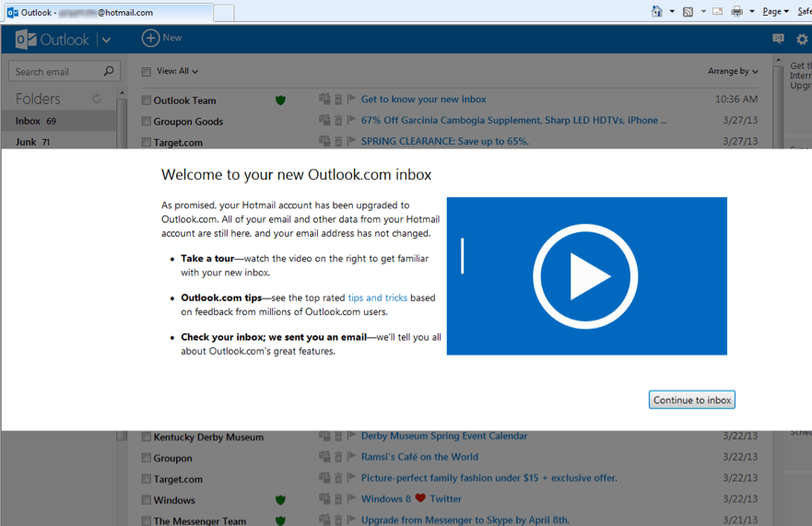
Task: Open a new browser tab
Action: [x=223, y=13]
